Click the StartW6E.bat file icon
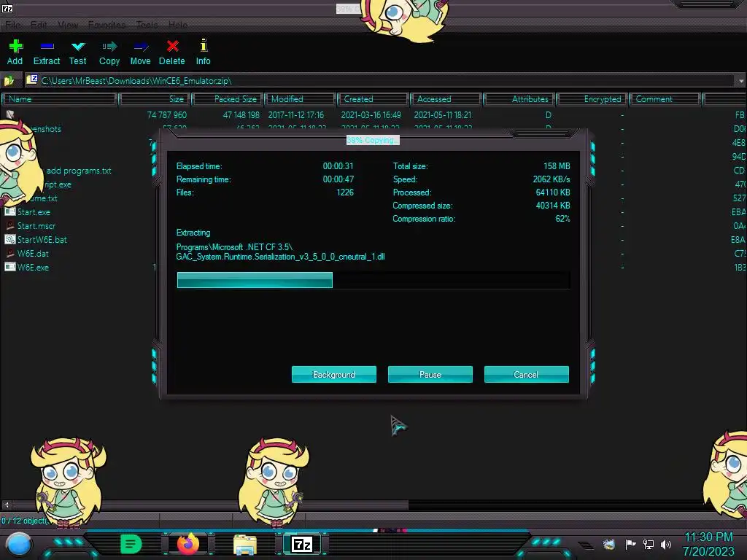The image size is (747, 560). 10,239
